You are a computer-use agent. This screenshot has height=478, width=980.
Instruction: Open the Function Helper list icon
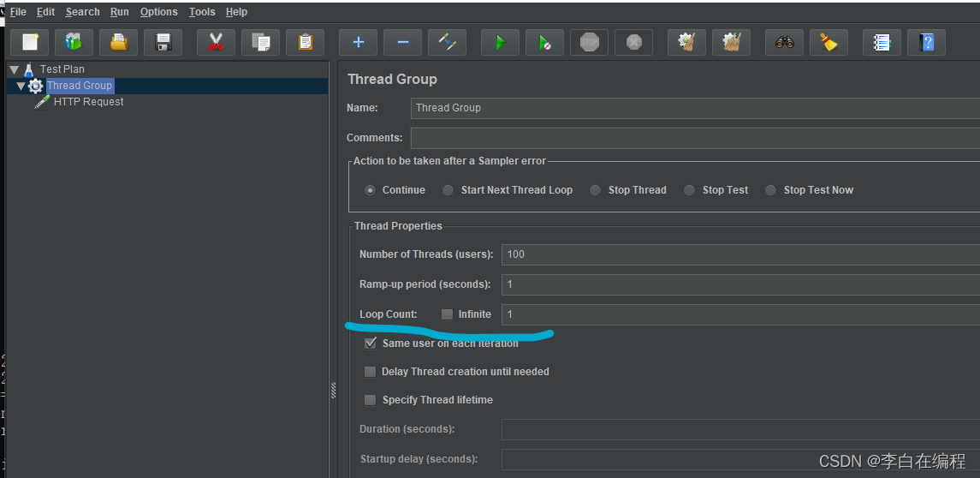[882, 43]
